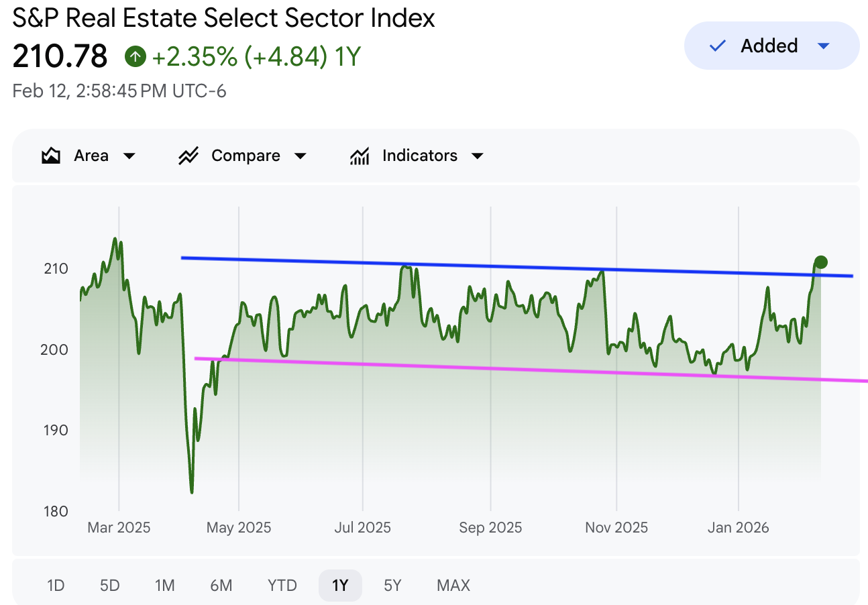Click the green endpoint dot on chart
The image size is (868, 605).
[x=821, y=262]
